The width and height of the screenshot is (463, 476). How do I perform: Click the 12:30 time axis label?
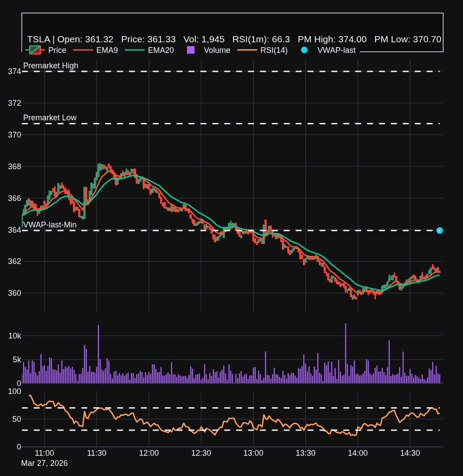[201, 453]
